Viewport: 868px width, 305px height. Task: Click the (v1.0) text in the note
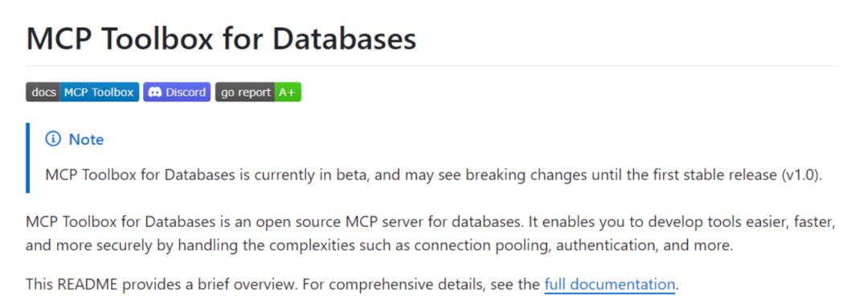click(801, 175)
